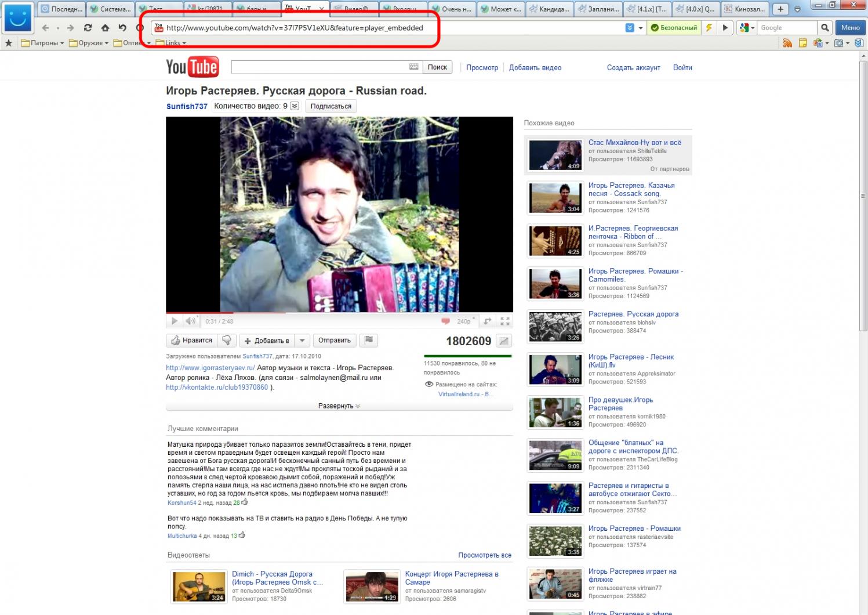This screenshot has width=868, height=615.
Task: Click the Подписаться subscribe button
Action: point(331,106)
